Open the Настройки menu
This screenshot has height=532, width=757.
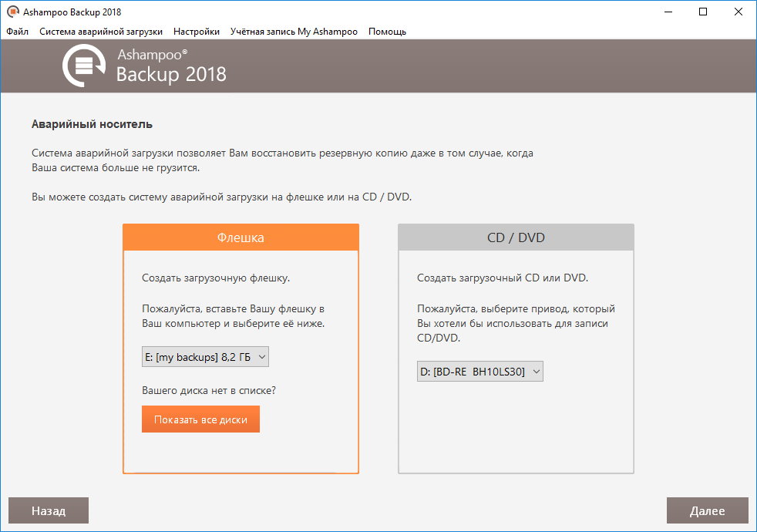197,32
